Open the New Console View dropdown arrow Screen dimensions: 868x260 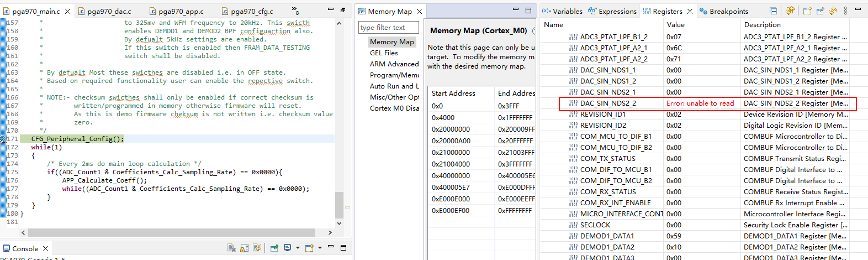click(x=320, y=248)
